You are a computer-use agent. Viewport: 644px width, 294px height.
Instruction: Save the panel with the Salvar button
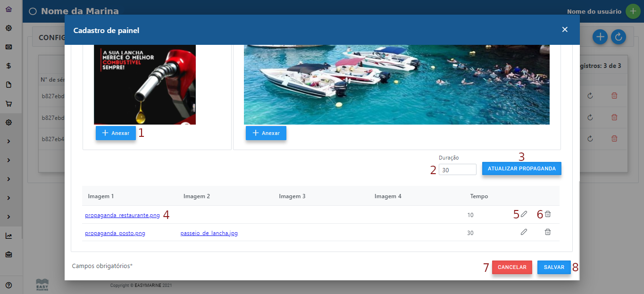click(x=554, y=267)
